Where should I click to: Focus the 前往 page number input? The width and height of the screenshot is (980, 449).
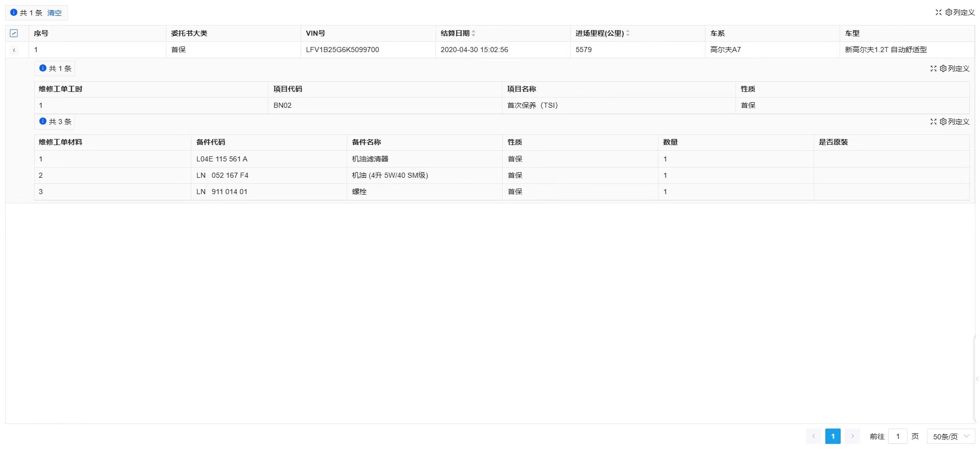898,436
